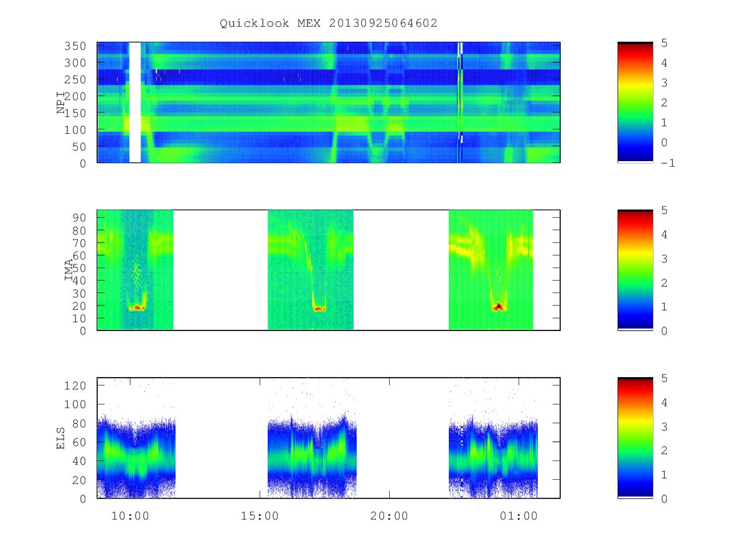Click the 15:00 time axis label
The width and height of the screenshot is (747, 560).
[259, 516]
